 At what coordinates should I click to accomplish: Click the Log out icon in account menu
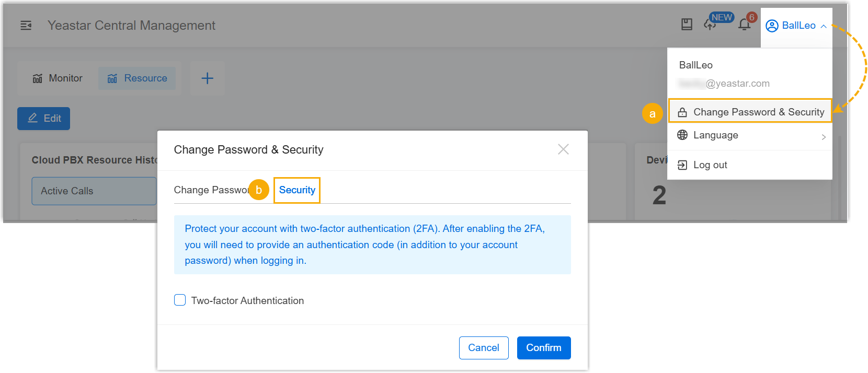pyautogui.click(x=682, y=165)
